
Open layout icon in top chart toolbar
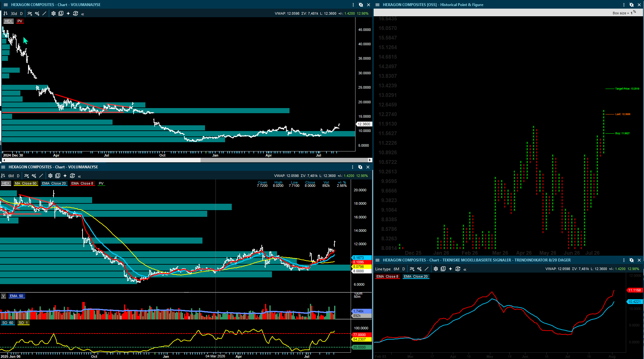click(x=61, y=13)
